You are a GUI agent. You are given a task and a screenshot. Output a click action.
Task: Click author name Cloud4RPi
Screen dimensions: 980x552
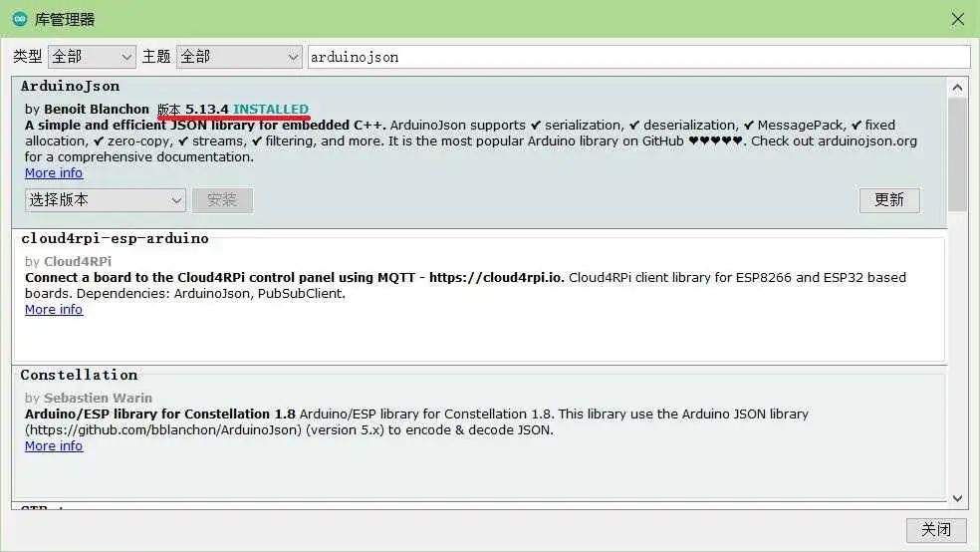tap(78, 261)
